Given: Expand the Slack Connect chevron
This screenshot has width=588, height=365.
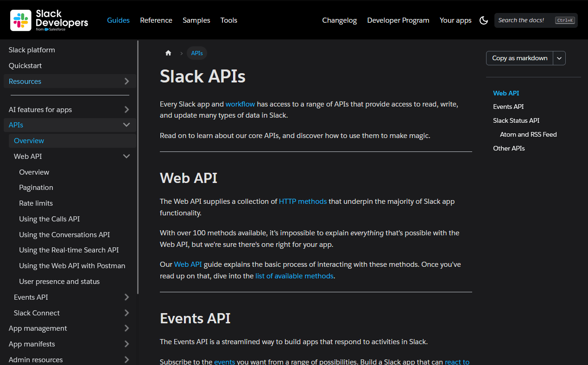Looking at the screenshot, I should 126,313.
